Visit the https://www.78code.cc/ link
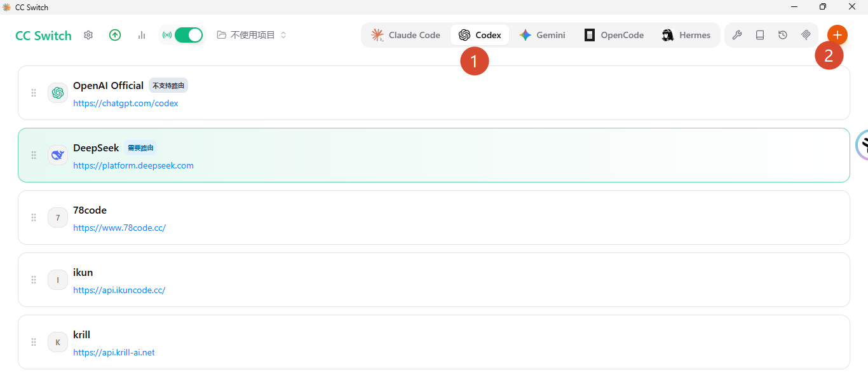This screenshot has width=868, height=377. pyautogui.click(x=119, y=228)
